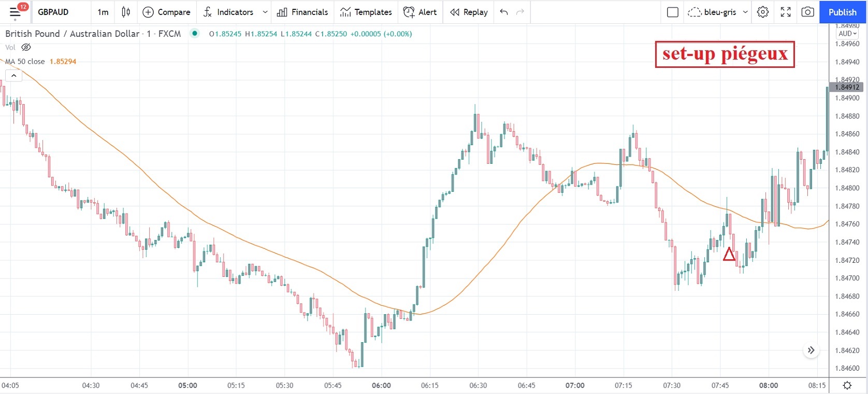The image size is (868, 394).
Task: Click the Redo arrow icon
Action: coord(520,12)
